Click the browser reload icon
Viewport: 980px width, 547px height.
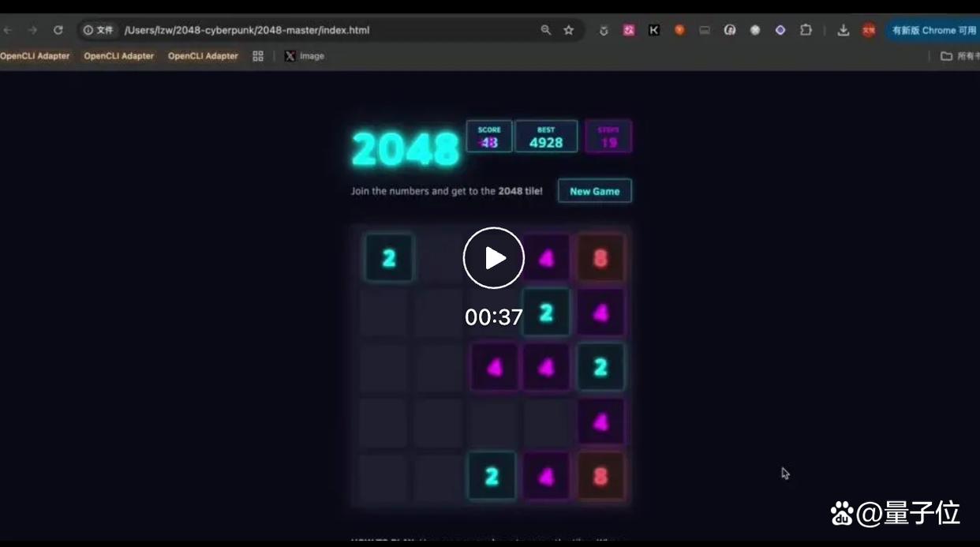pyautogui.click(x=58, y=30)
